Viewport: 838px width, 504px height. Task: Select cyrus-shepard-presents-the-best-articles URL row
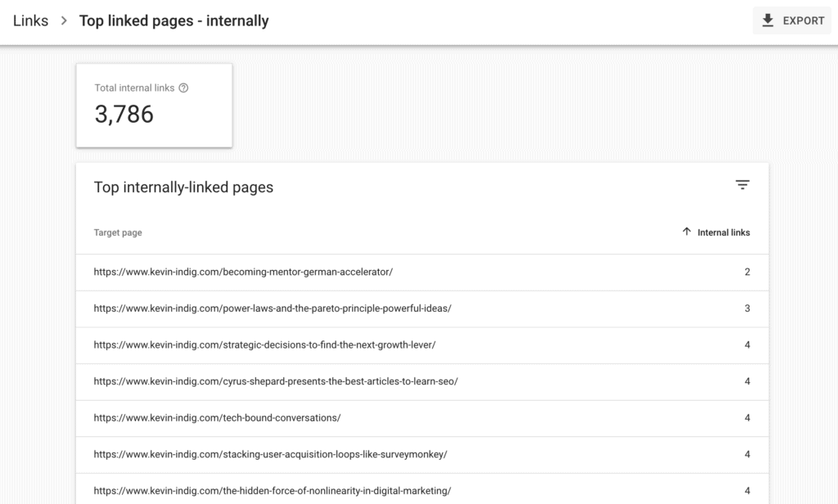click(x=276, y=381)
